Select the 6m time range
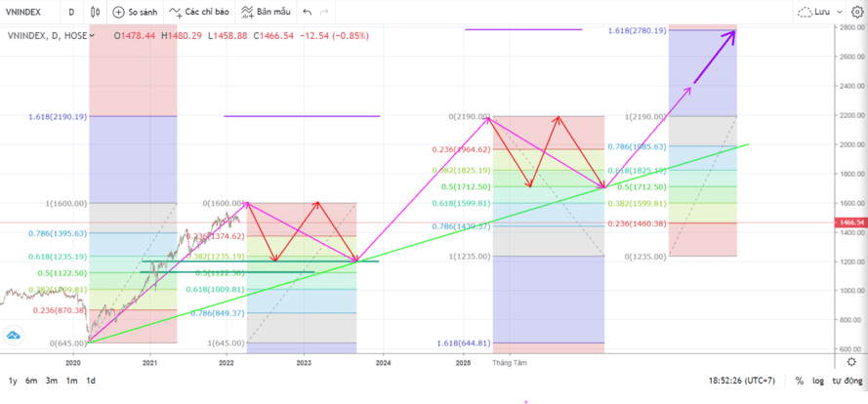The image size is (868, 404). 31,381
